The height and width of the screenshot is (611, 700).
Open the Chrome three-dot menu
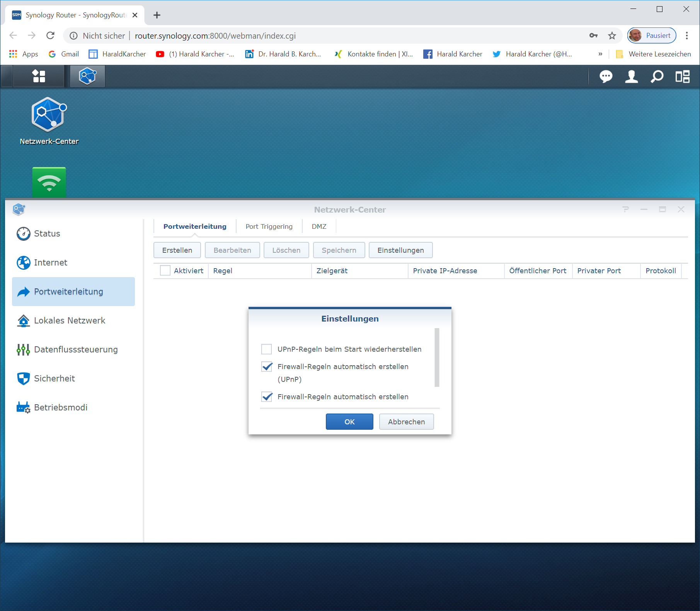point(686,36)
